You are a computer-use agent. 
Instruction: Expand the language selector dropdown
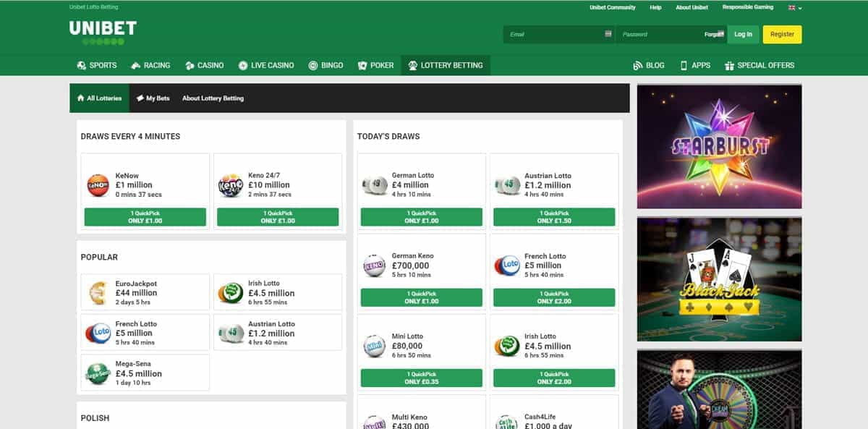click(x=799, y=8)
